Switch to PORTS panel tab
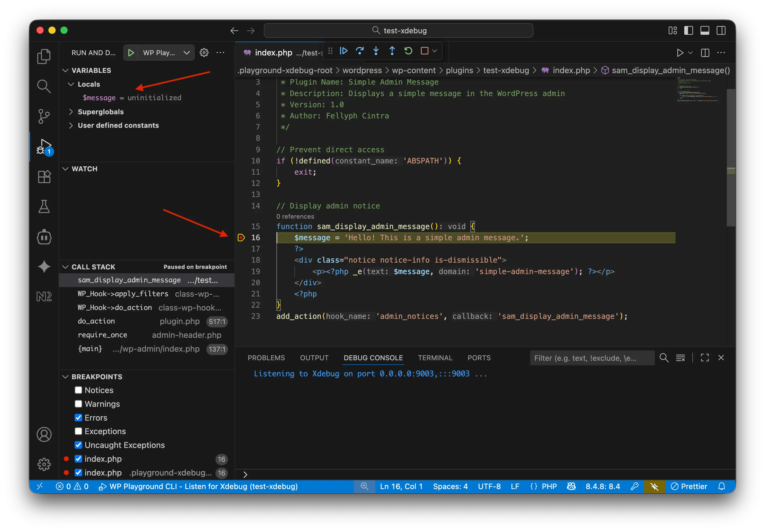765x532 pixels. [x=479, y=358]
